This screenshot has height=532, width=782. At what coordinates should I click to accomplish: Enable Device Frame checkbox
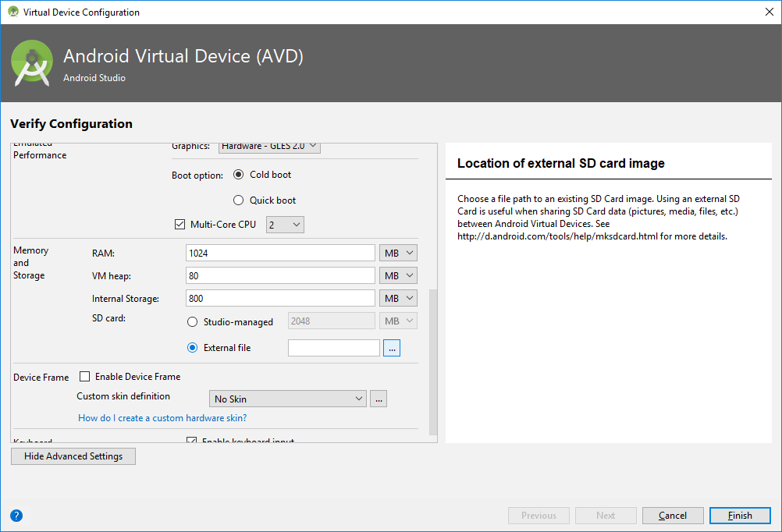[x=85, y=377]
